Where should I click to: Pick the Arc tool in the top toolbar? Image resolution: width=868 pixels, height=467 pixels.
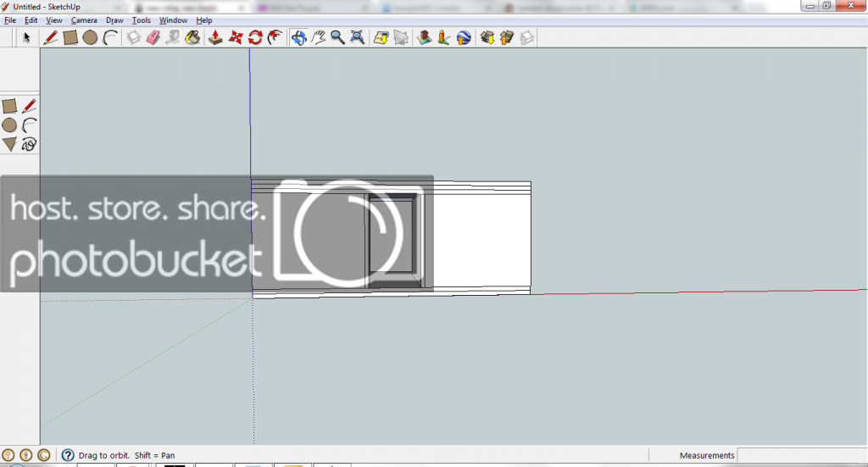[110, 37]
